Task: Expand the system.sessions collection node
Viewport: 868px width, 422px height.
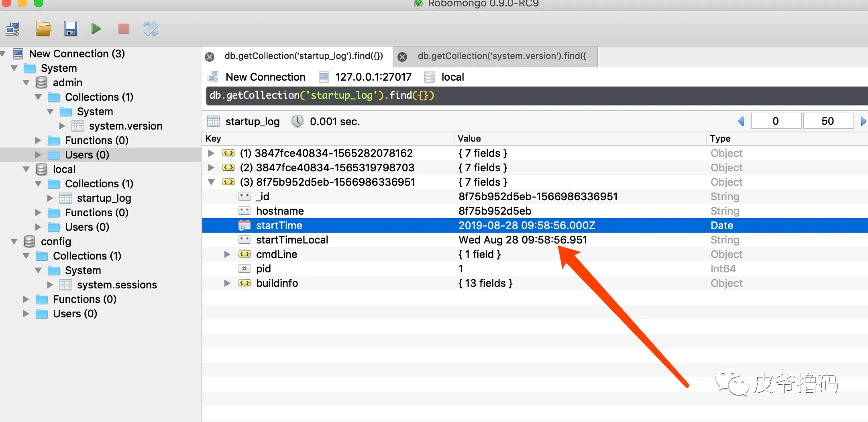Action: point(50,285)
